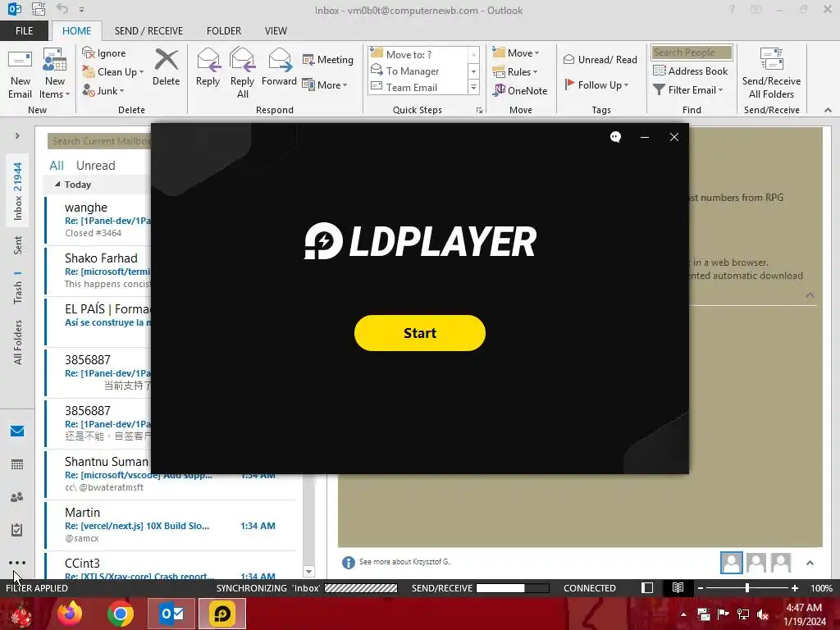This screenshot has height=630, width=840.
Task: Create a New Email in Outlook
Action: 21,74
